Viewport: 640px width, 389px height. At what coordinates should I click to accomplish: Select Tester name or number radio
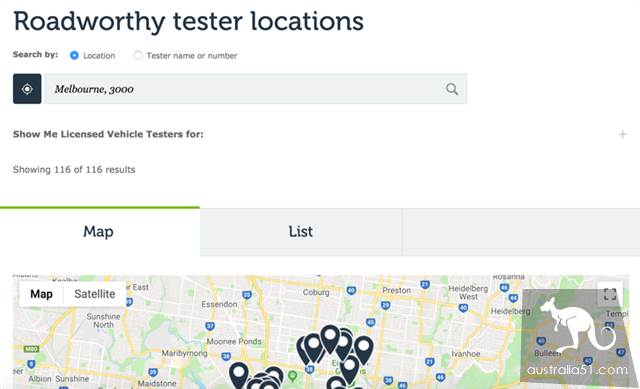pos(138,55)
